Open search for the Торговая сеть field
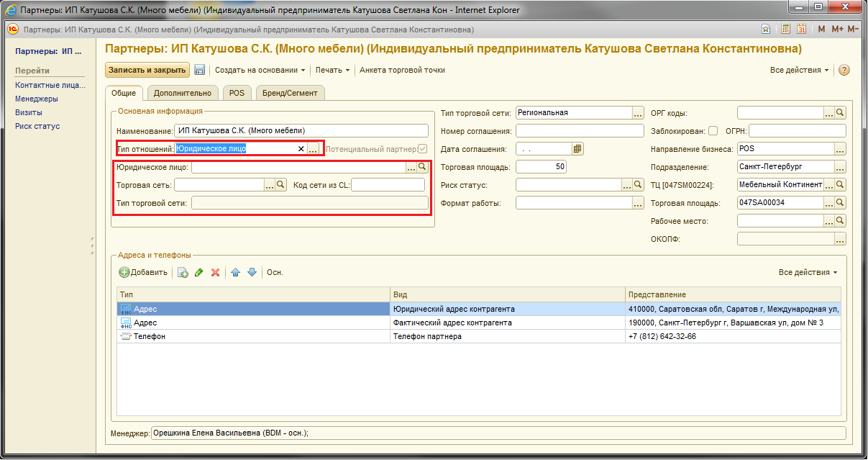 click(x=281, y=185)
